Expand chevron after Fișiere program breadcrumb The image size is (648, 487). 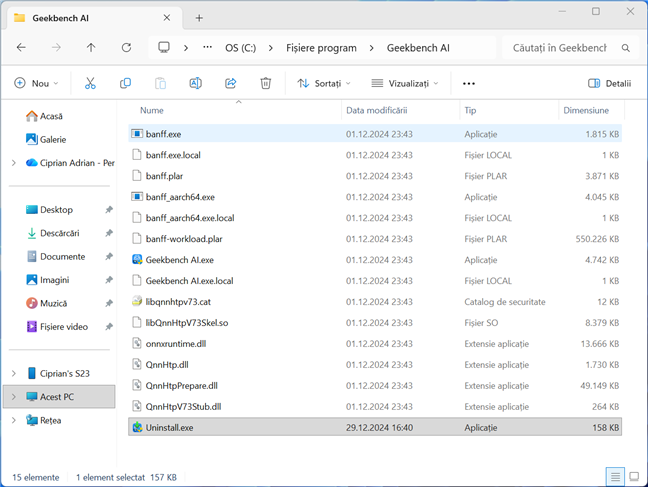coord(372,48)
